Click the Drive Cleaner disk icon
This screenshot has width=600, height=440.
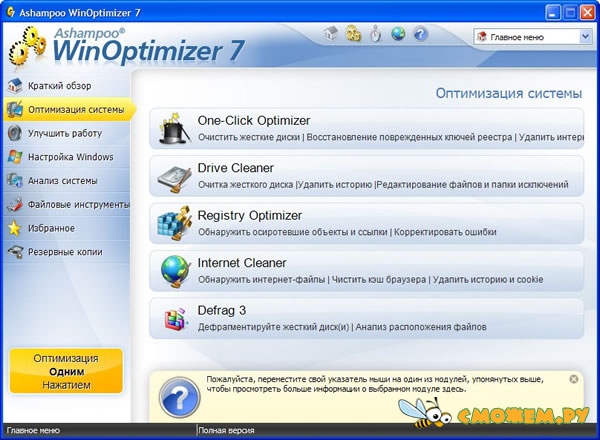pos(174,179)
